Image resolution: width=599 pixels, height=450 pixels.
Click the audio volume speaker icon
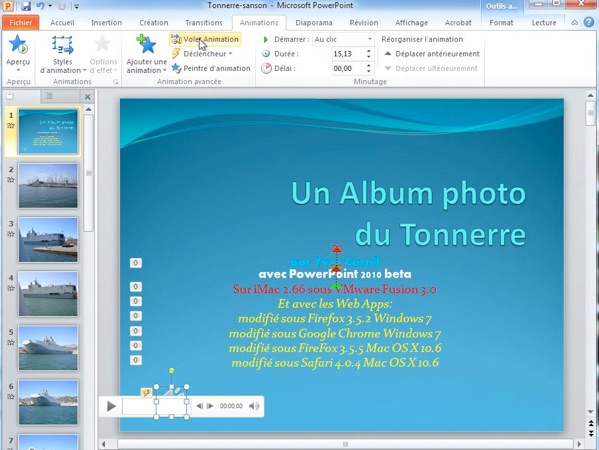point(254,406)
